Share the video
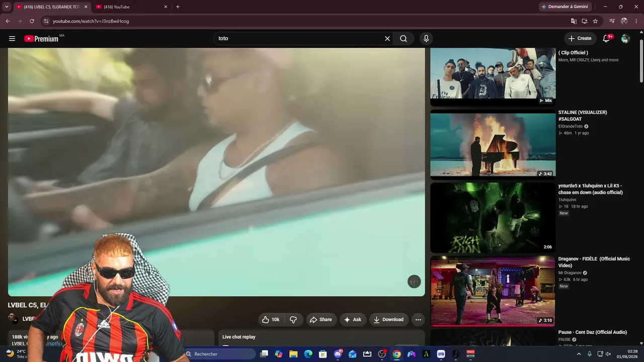The image size is (644, 362). [321, 320]
